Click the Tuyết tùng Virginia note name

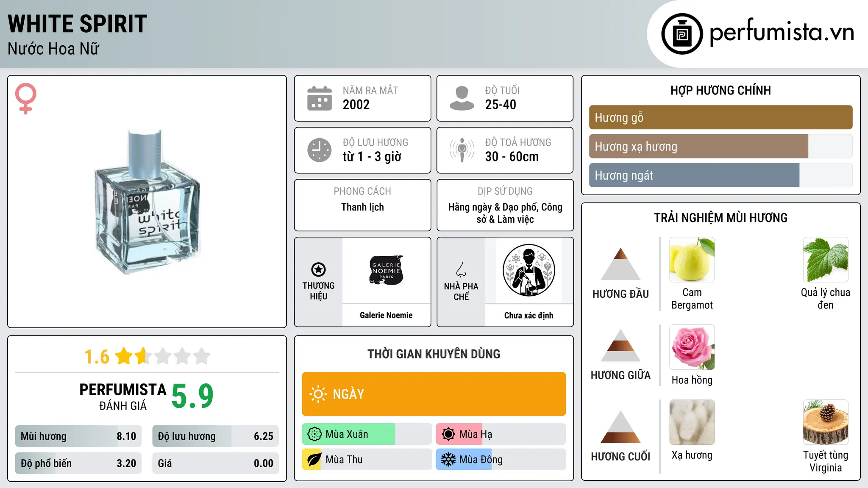[826, 461]
